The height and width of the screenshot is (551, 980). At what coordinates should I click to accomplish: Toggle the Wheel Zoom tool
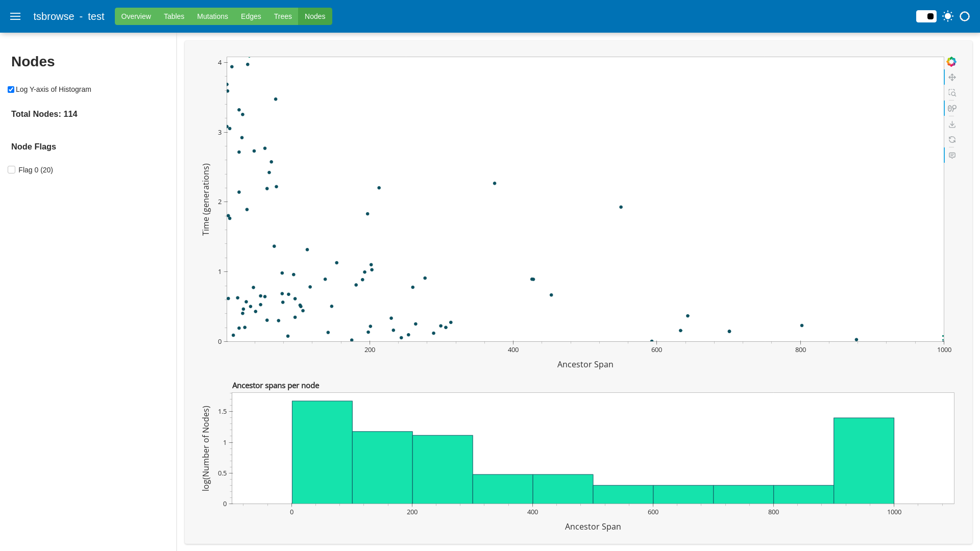tap(952, 109)
